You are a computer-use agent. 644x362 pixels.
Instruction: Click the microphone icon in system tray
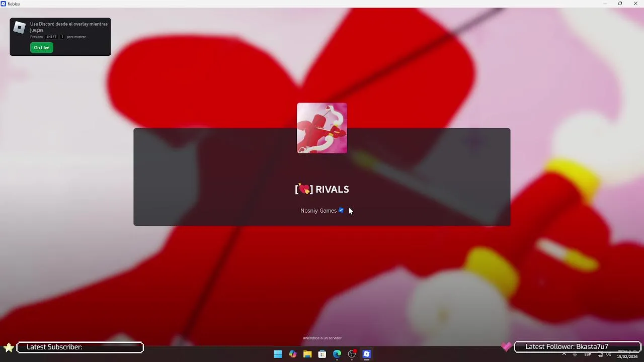click(x=575, y=354)
